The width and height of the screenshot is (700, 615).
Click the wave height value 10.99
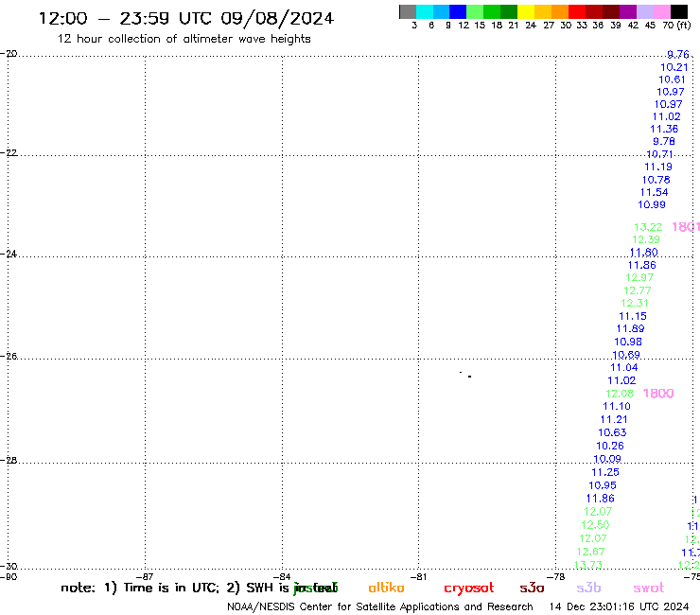point(652,205)
